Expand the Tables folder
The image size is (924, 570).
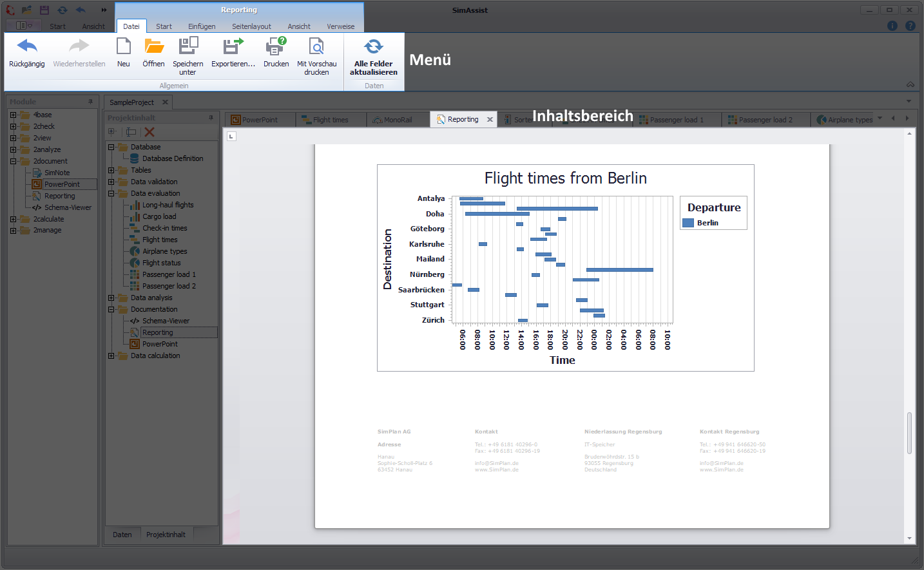click(x=111, y=170)
